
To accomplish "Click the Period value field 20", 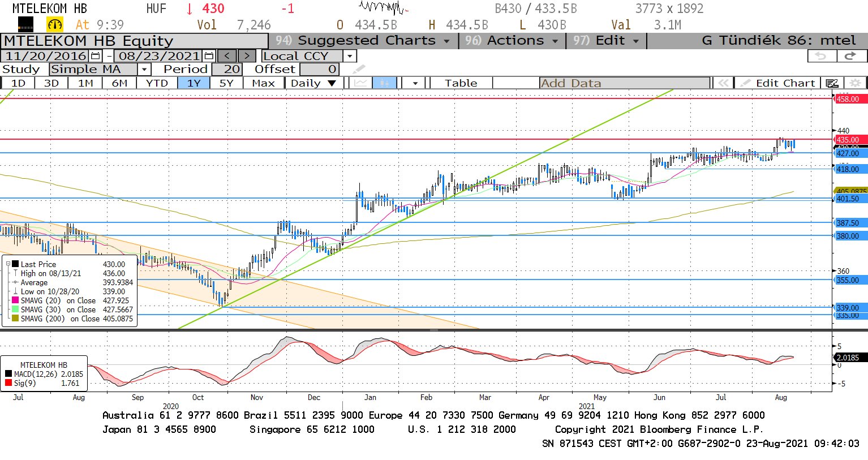I will point(227,70).
